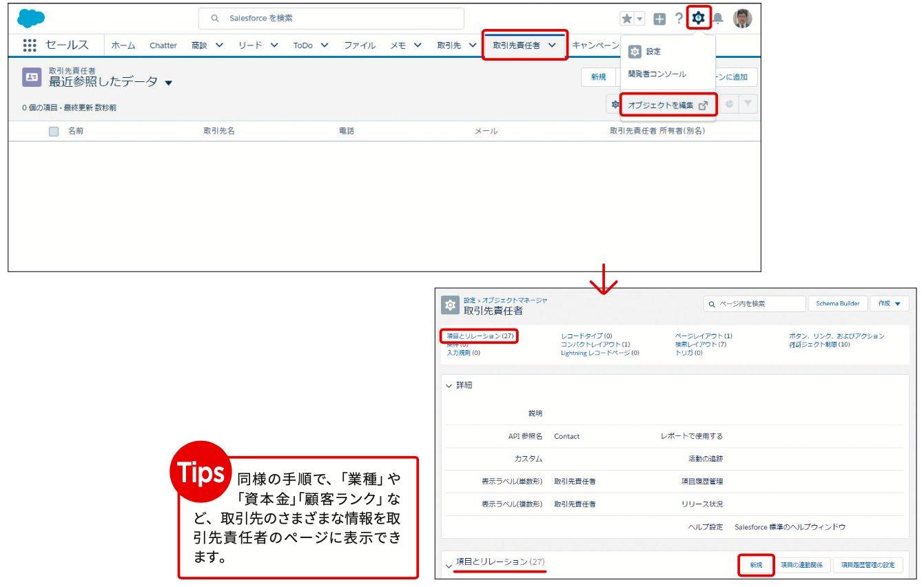Click the chart icon in list view controls

(729, 105)
